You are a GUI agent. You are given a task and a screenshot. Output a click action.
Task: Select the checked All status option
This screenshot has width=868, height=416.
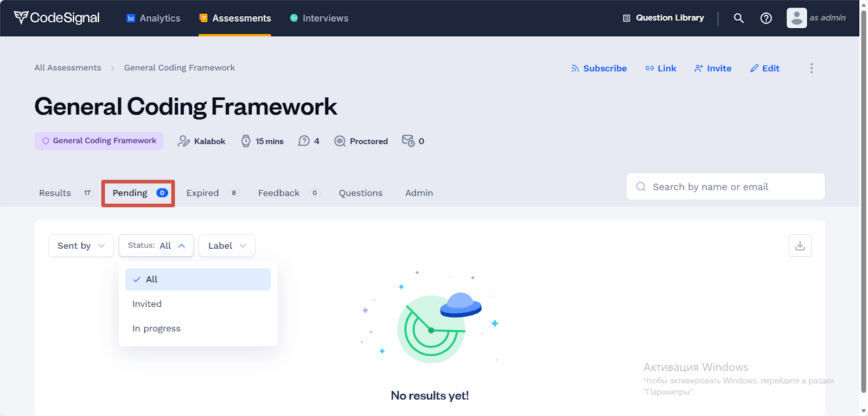pyautogui.click(x=197, y=279)
